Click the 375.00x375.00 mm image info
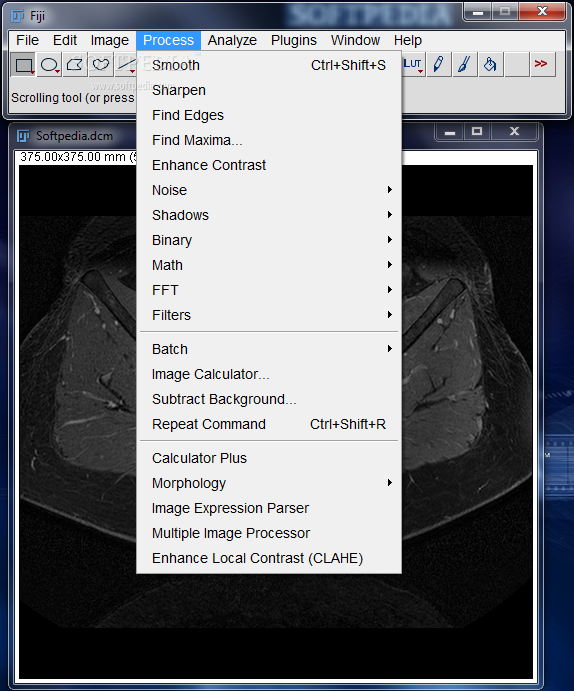The width and height of the screenshot is (574, 691). 78,157
